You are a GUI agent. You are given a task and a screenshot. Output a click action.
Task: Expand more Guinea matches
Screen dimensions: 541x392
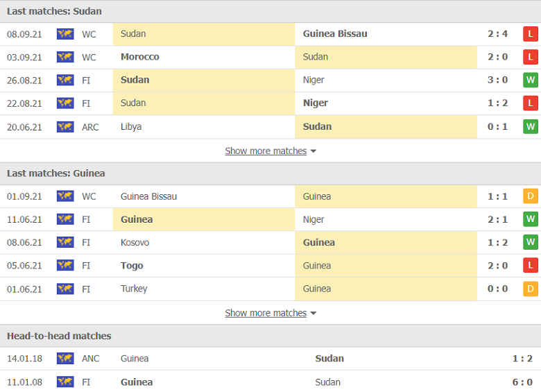click(266, 313)
